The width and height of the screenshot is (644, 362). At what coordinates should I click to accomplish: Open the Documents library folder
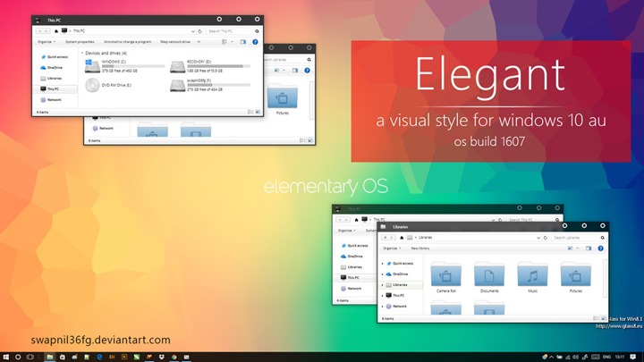coord(489,277)
